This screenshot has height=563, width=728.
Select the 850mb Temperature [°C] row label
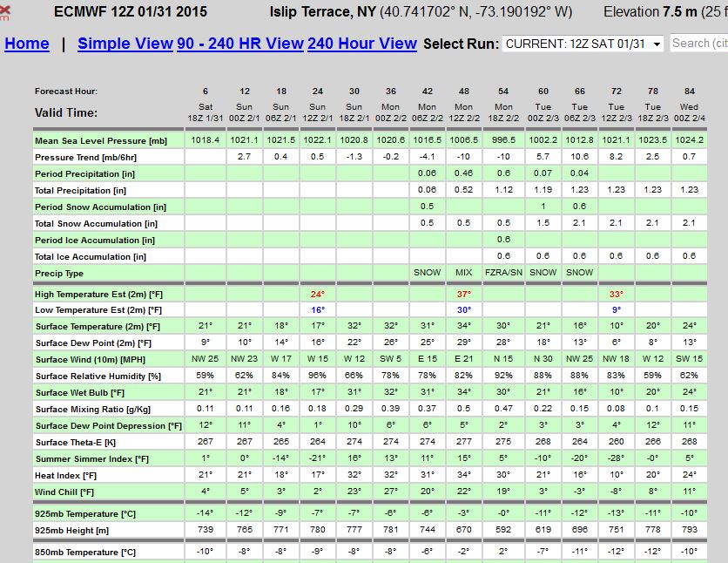point(85,553)
